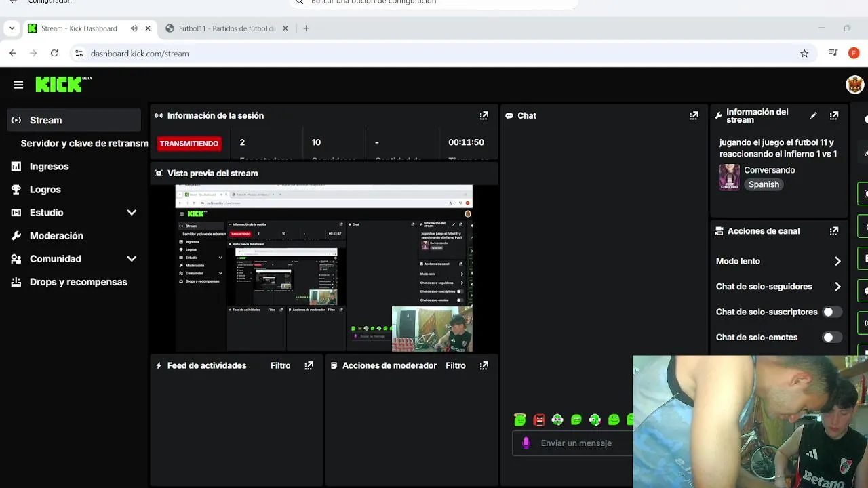
Task: Expand the Estudio sidebar section
Action: pyautogui.click(x=132, y=213)
